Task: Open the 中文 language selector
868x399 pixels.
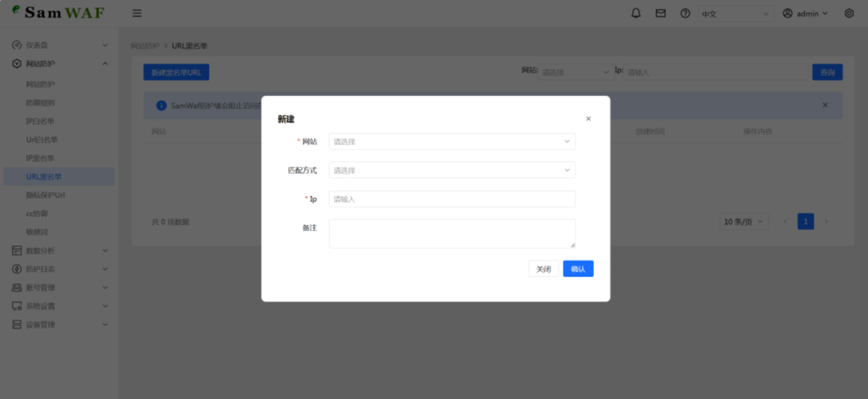Action: (x=735, y=14)
